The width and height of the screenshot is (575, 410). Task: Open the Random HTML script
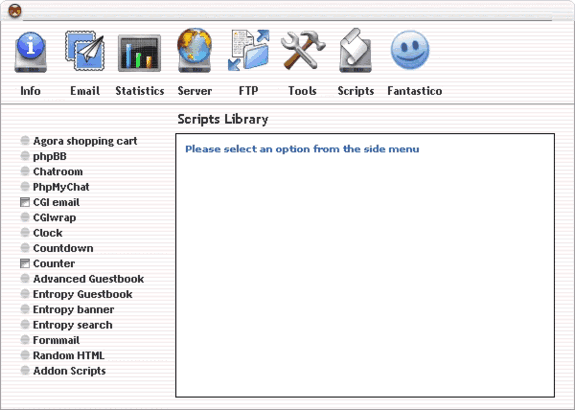[69, 355]
